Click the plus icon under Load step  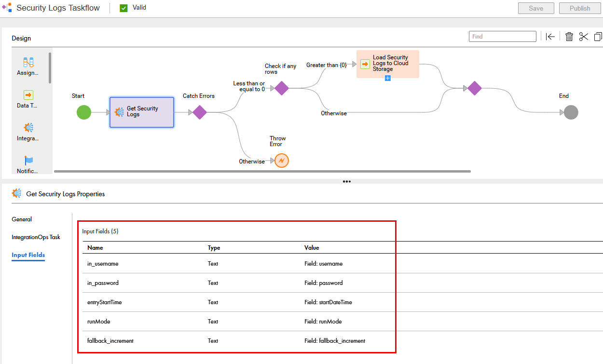pyautogui.click(x=388, y=78)
